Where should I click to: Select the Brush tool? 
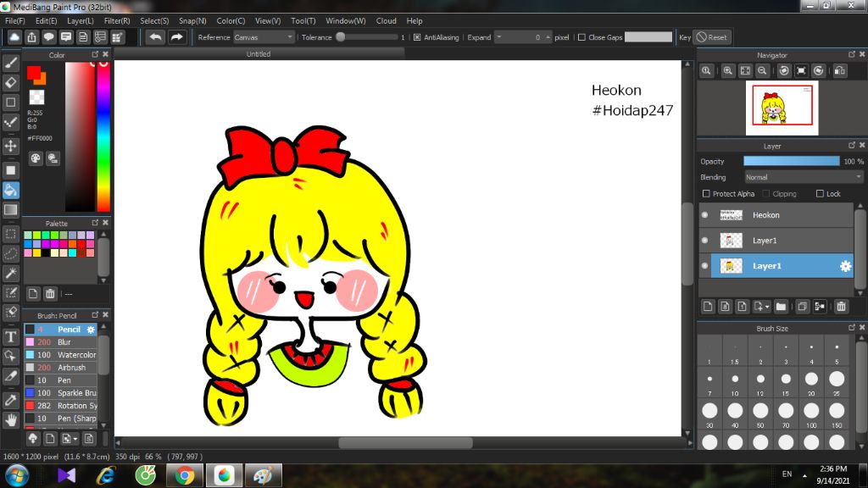click(x=10, y=63)
